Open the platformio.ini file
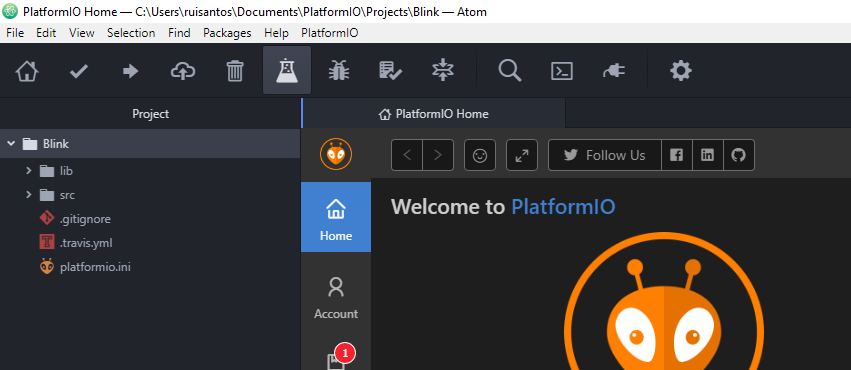Viewport: 851px width, 370px height. [x=85, y=266]
